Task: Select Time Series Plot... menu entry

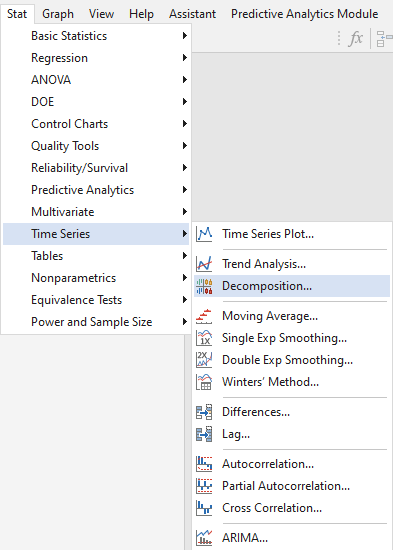Action: tap(292, 234)
